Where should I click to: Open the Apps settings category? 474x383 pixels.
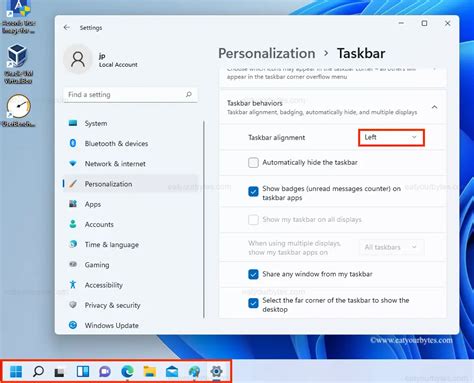pos(131,204)
